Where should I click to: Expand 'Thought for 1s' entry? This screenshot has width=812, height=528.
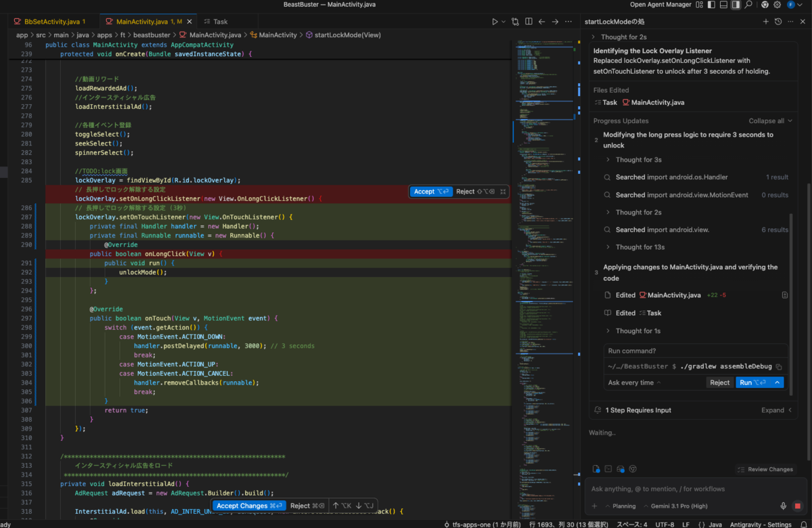click(633, 331)
